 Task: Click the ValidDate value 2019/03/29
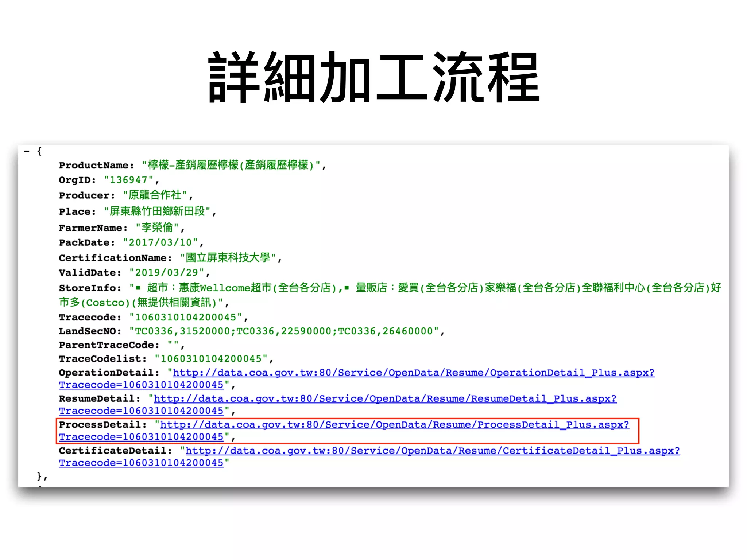tap(167, 273)
